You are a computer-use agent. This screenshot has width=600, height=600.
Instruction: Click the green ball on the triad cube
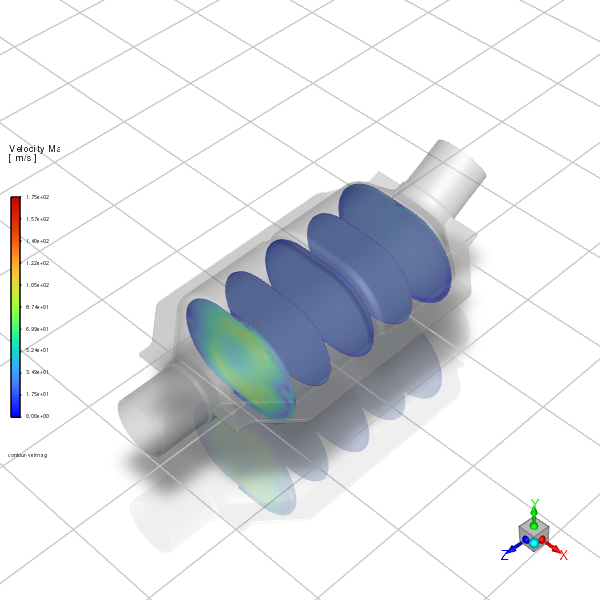(x=534, y=526)
